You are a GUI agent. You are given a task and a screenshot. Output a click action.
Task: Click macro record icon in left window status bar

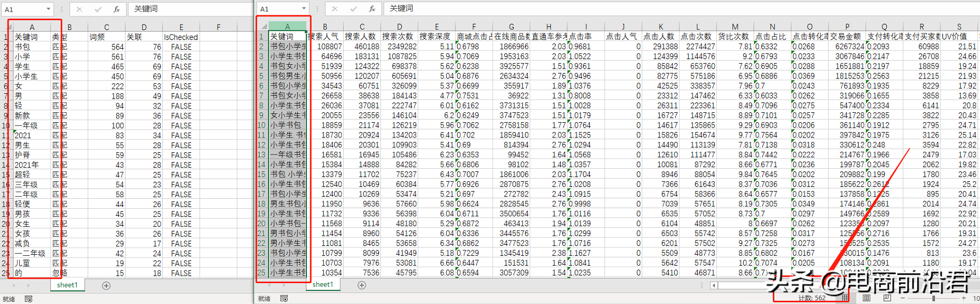(29, 299)
